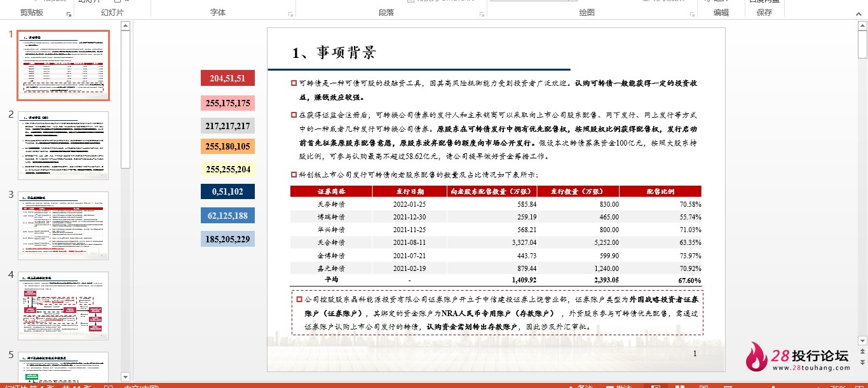Select slide 1 thumbnail
868x388 pixels.
(x=63, y=66)
